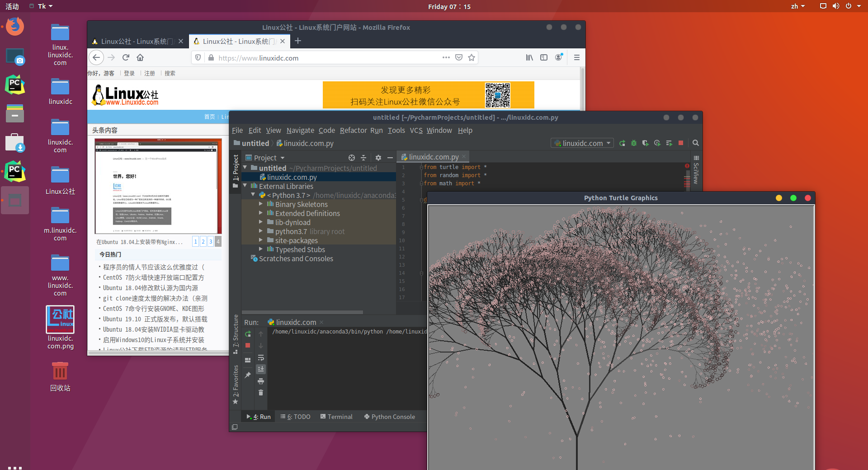
Task: Bookmark this page with the star
Action: pyautogui.click(x=472, y=57)
